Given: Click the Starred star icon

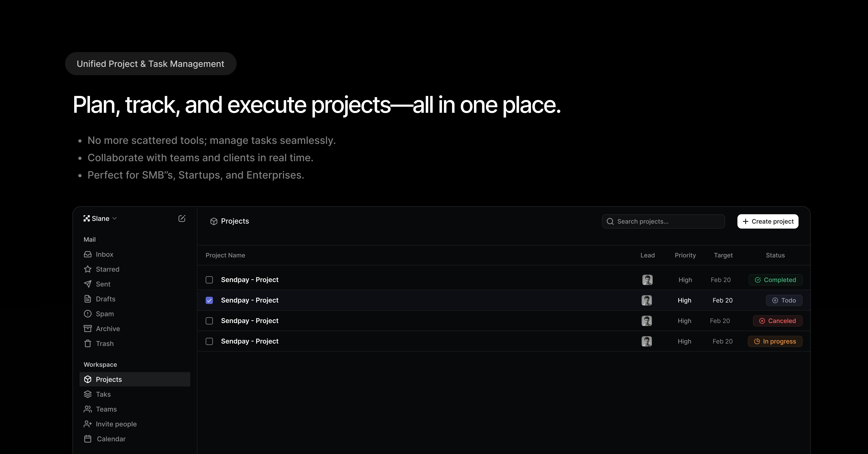Looking at the screenshot, I should 88,269.
